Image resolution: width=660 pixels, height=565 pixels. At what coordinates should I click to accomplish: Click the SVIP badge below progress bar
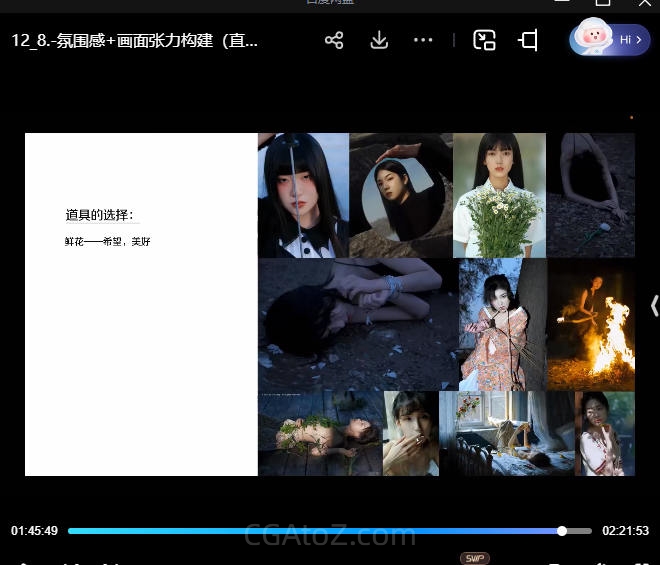point(474,558)
